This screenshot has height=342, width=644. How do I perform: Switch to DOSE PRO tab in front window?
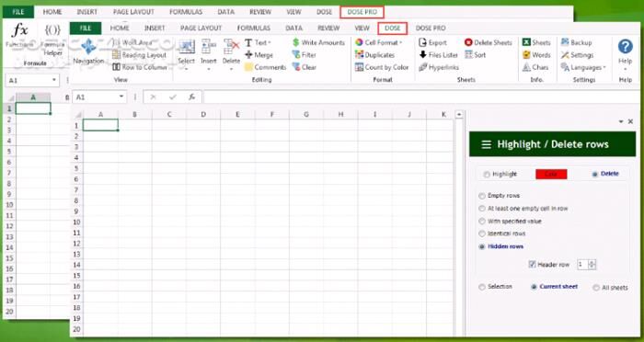tap(431, 28)
